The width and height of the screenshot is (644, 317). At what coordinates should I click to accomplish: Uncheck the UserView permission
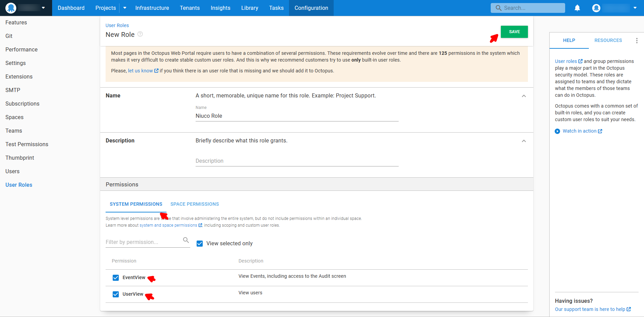(x=116, y=294)
